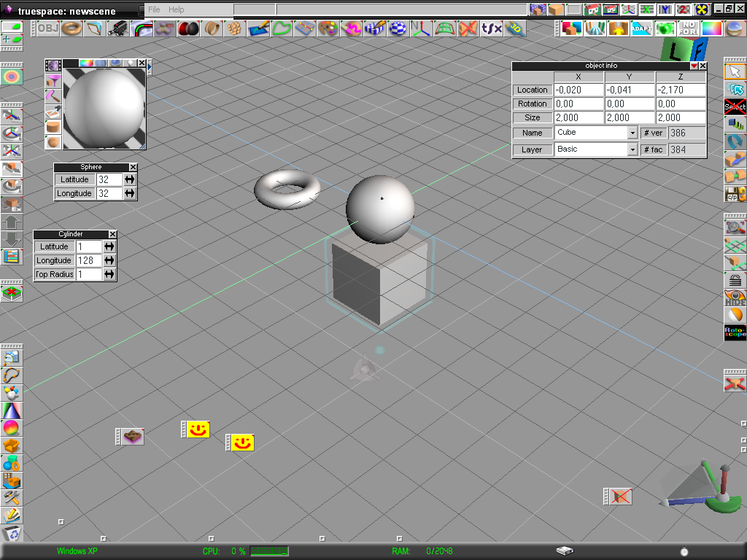
Task: Adjust Sphere Latitude with its arrow stepper
Action: point(130,179)
